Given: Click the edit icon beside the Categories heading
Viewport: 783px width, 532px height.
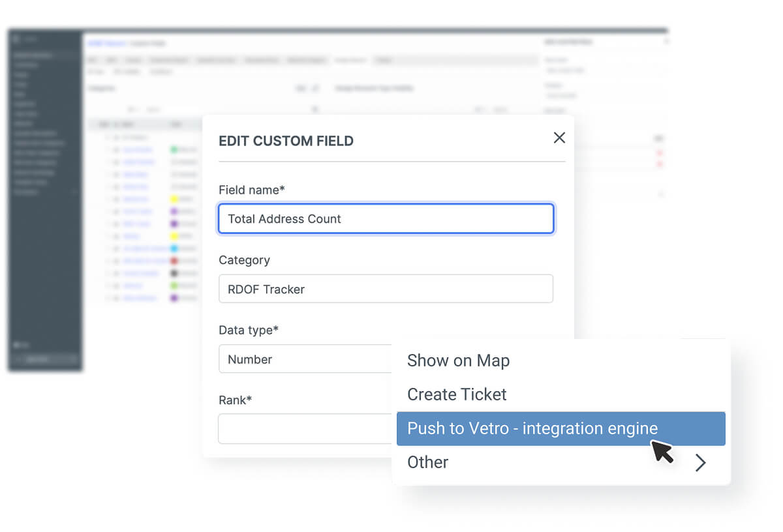Looking at the screenshot, I should 300,87.
